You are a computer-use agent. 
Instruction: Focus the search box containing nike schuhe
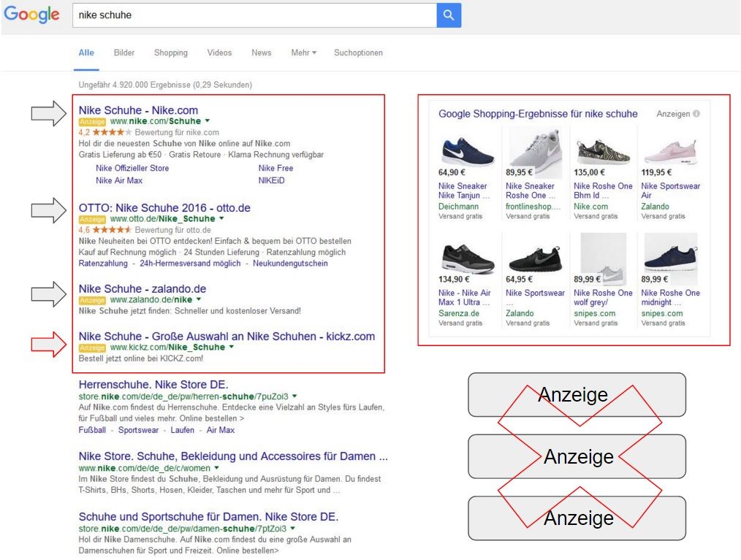[254, 15]
